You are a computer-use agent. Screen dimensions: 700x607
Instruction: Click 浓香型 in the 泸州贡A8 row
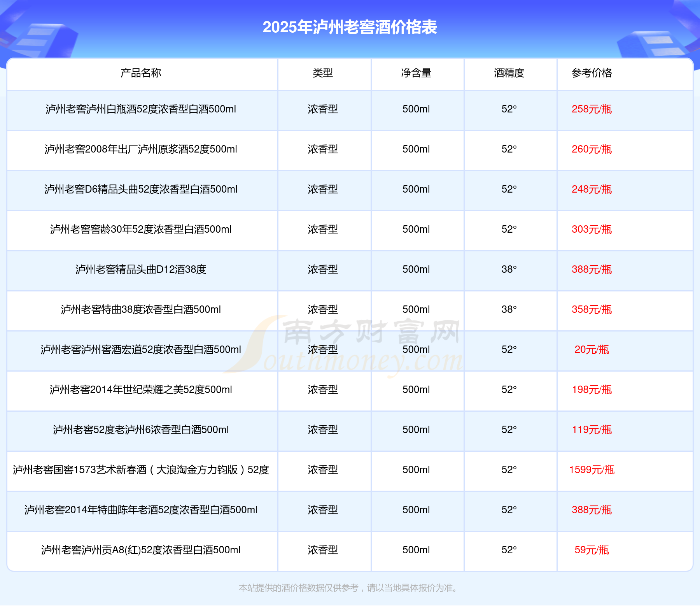click(x=323, y=550)
